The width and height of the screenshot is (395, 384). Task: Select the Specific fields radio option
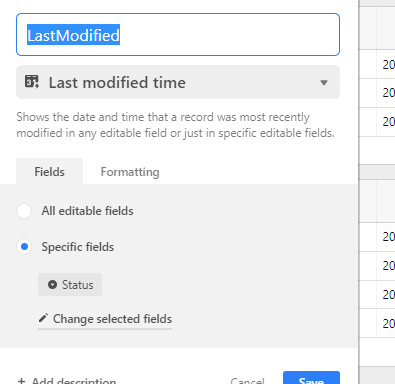click(x=24, y=247)
